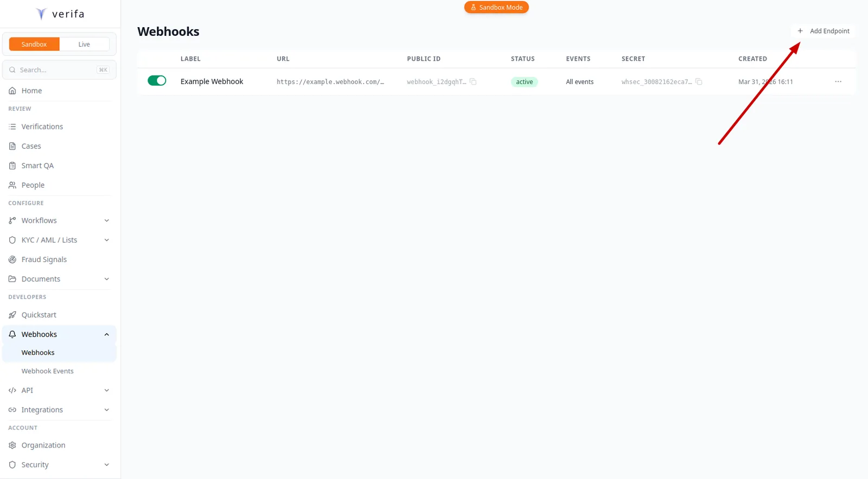Expand the Documents chevron
The image size is (868, 479).
tap(107, 279)
